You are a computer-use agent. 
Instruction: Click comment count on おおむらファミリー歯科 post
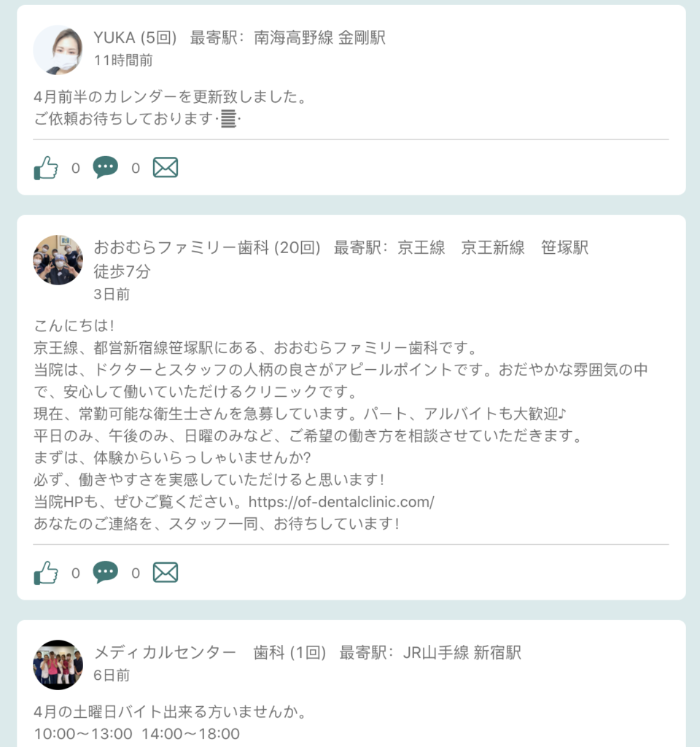pos(135,573)
